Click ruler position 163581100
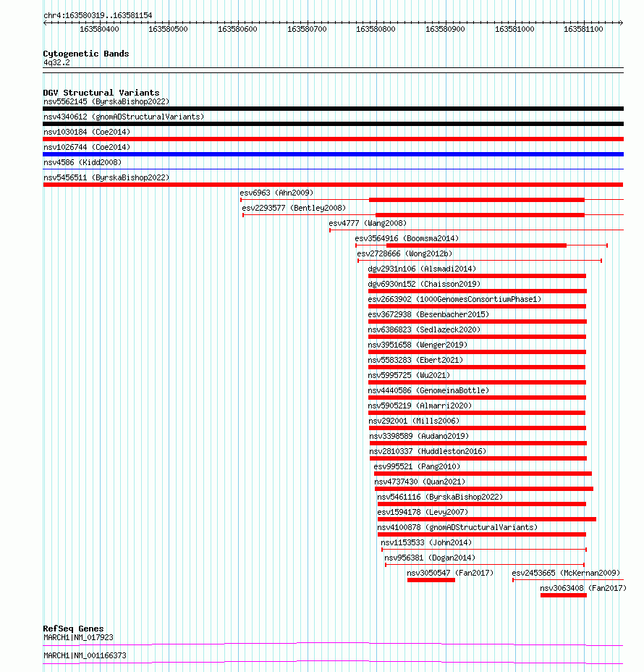 tap(583, 29)
